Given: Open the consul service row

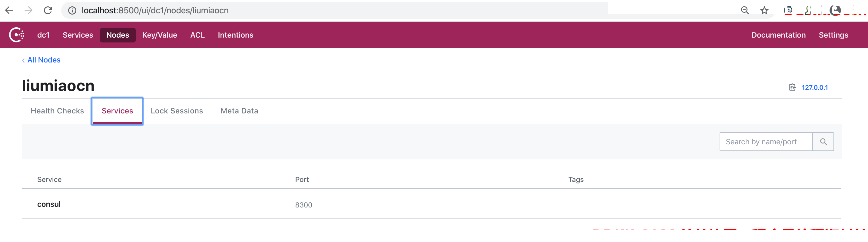Looking at the screenshot, I should point(432,204).
